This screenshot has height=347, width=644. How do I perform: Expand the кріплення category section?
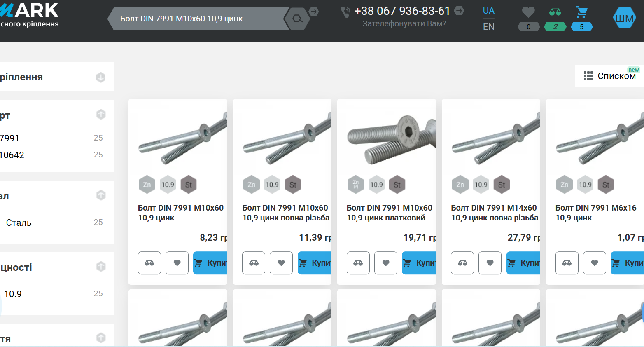(101, 77)
